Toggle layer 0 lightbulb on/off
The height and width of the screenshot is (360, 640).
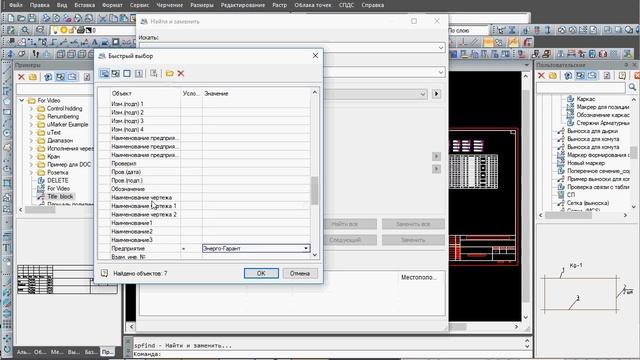click(x=55, y=30)
